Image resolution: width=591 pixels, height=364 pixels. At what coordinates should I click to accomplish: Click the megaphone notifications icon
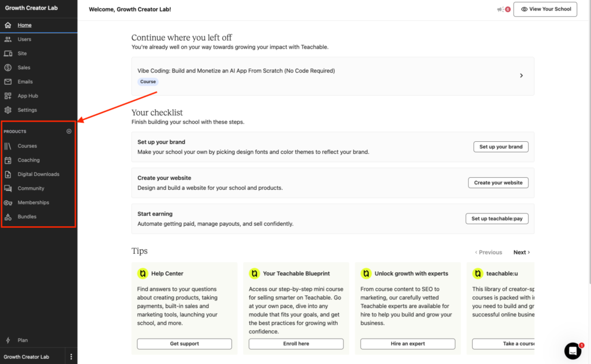click(x=501, y=9)
